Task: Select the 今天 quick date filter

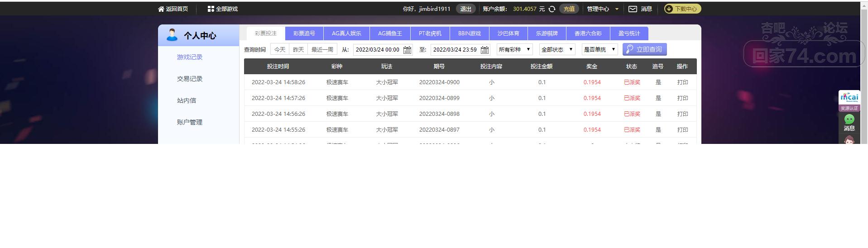Action: (280, 49)
